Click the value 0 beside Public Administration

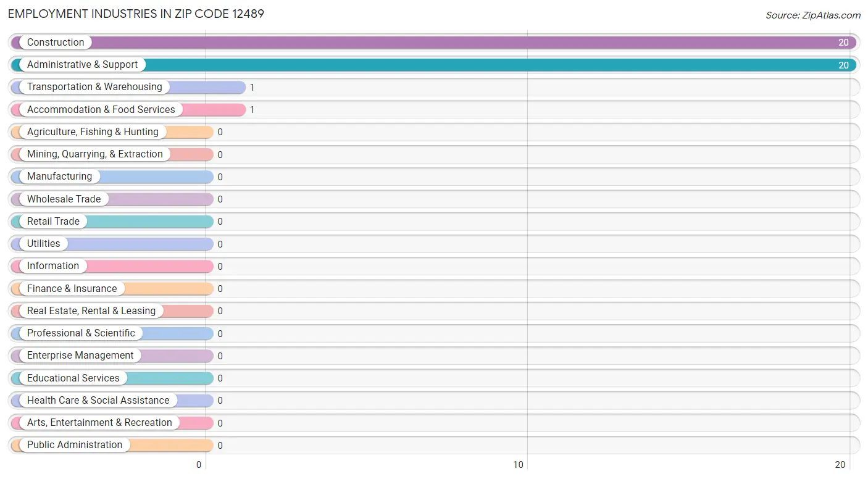pos(220,446)
